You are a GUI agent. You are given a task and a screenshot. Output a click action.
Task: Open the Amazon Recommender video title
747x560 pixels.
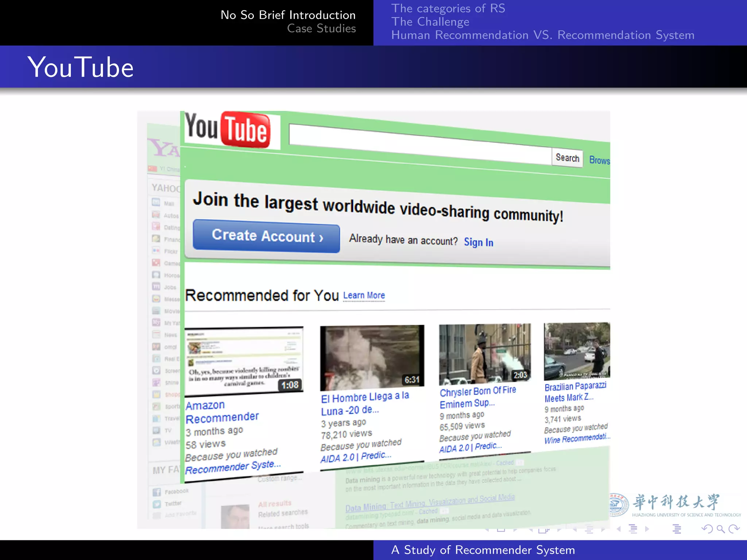coord(222,412)
